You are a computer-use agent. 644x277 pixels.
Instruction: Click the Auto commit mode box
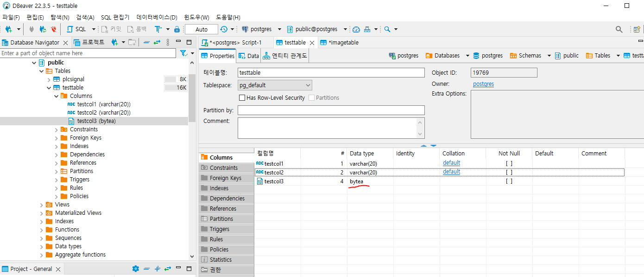click(202, 29)
